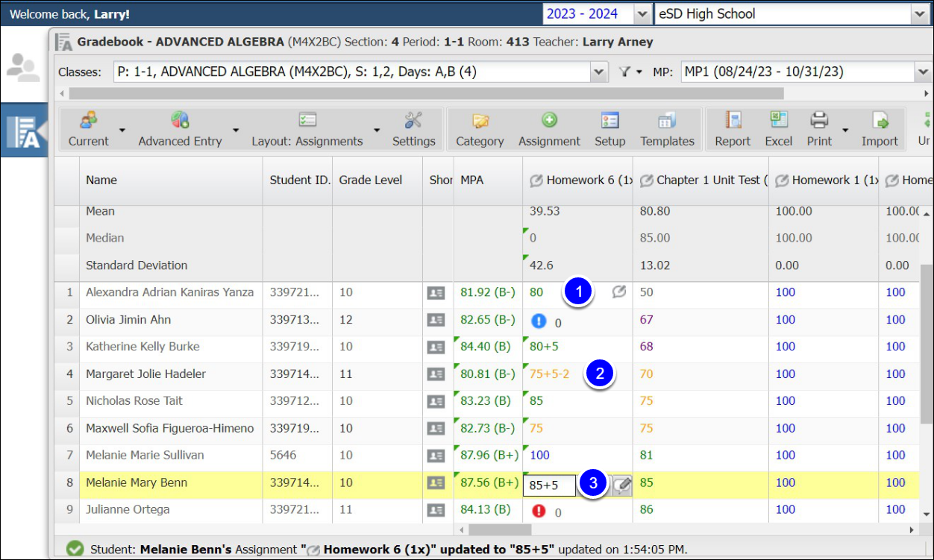Open Layout: Assignments tool
The width and height of the screenshot is (934, 560).
click(307, 129)
